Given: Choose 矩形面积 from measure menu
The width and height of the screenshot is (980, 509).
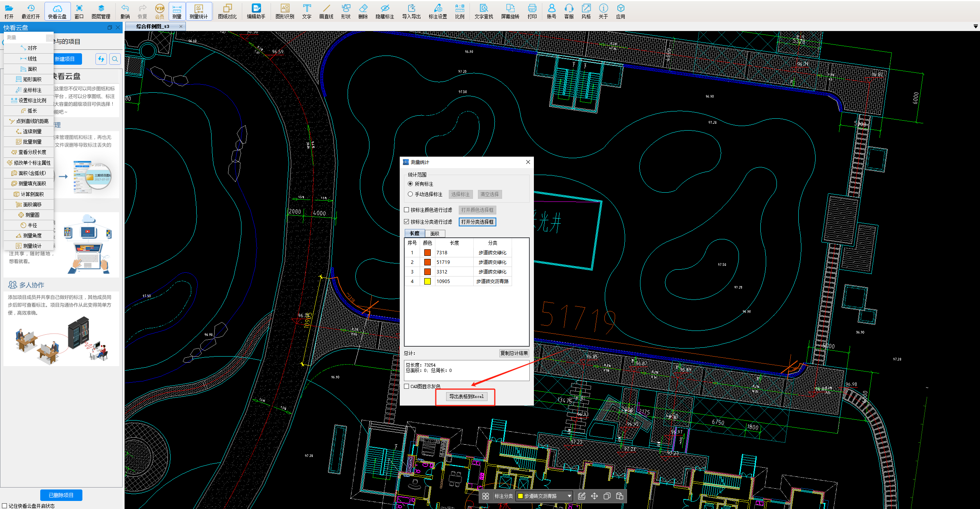Looking at the screenshot, I should coord(29,79).
